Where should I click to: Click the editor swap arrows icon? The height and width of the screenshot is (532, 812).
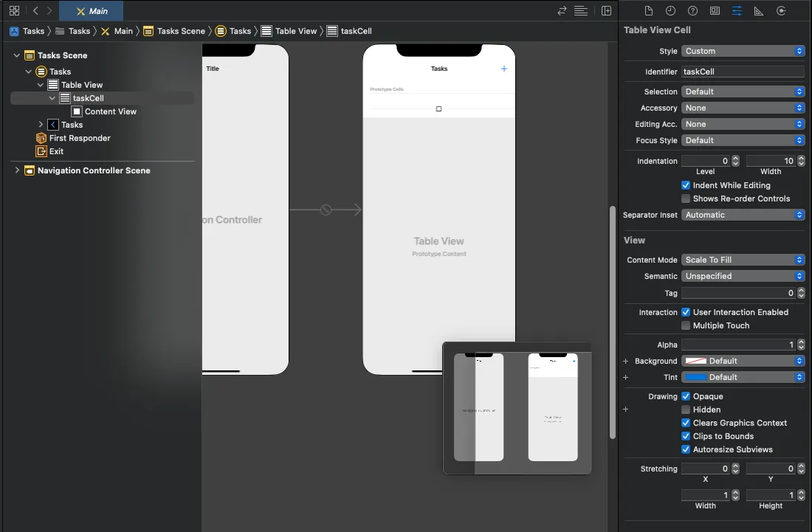(x=562, y=11)
